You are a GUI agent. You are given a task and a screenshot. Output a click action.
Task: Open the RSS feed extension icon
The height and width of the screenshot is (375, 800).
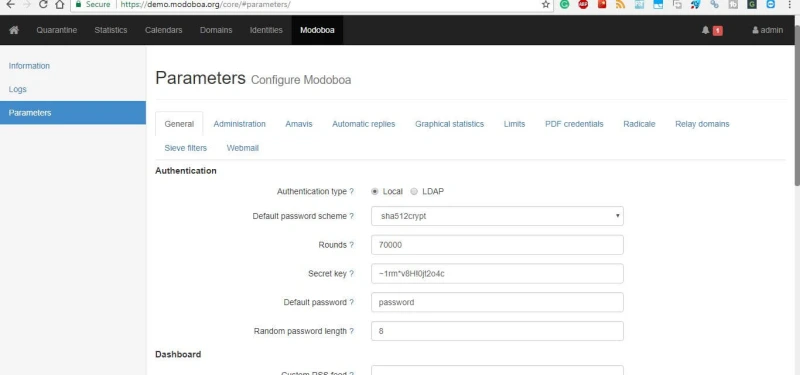(620, 5)
